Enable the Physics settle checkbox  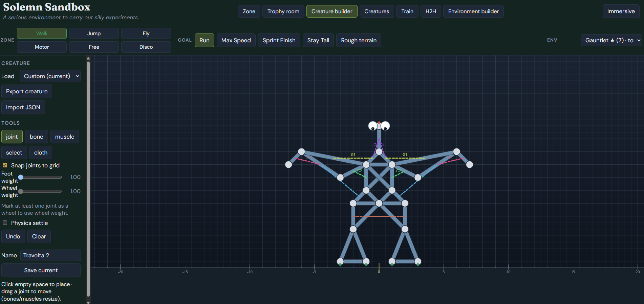pyautogui.click(x=5, y=223)
